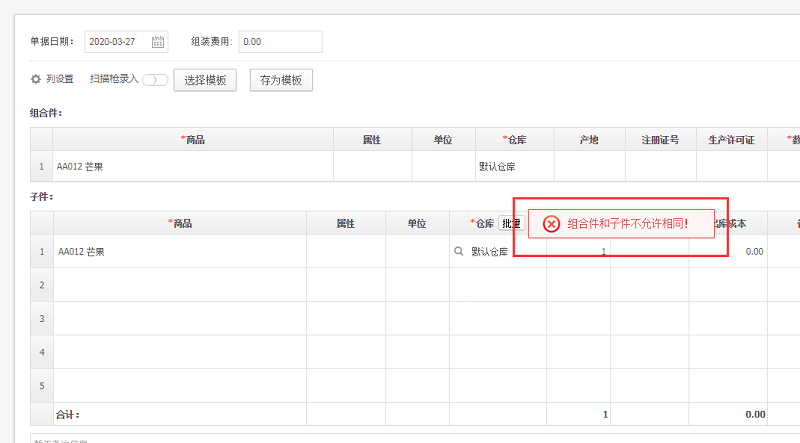
Task: Open 默认仓库 dropdown in 子件 row 1
Action: click(490, 252)
